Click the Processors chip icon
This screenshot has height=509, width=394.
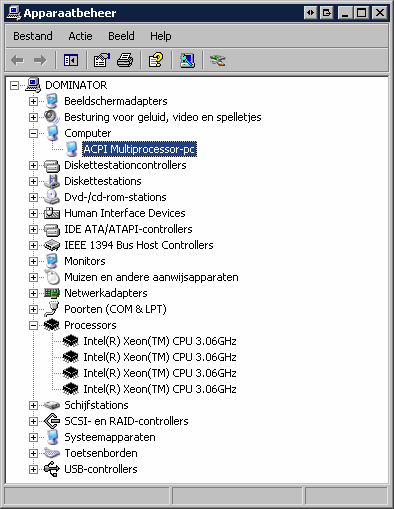tap(52, 325)
